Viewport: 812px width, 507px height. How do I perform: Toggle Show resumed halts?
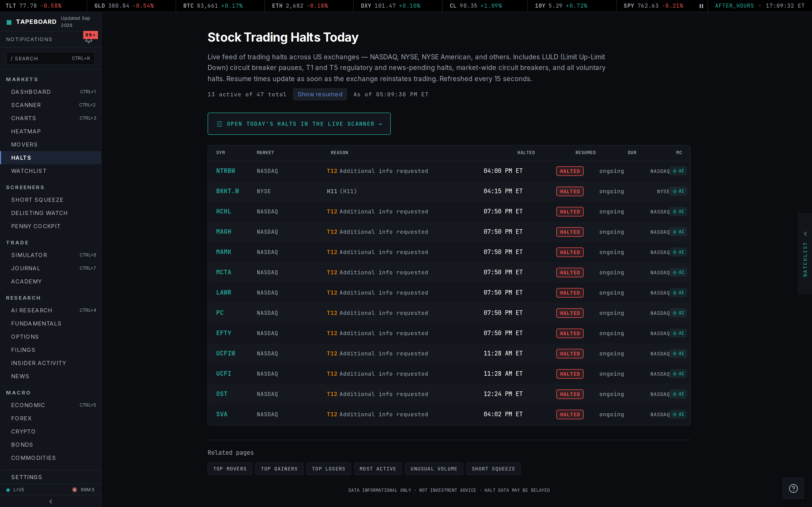320,94
